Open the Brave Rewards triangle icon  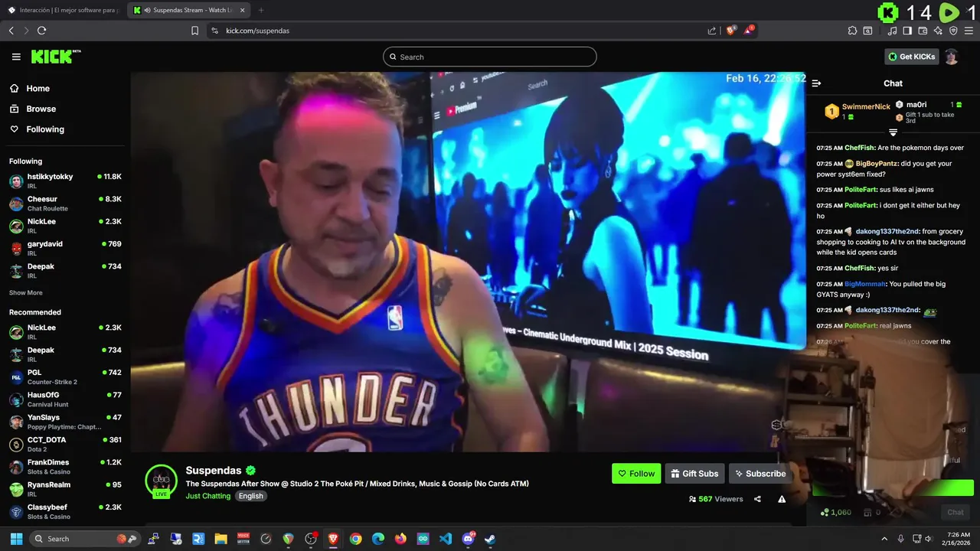tap(749, 31)
